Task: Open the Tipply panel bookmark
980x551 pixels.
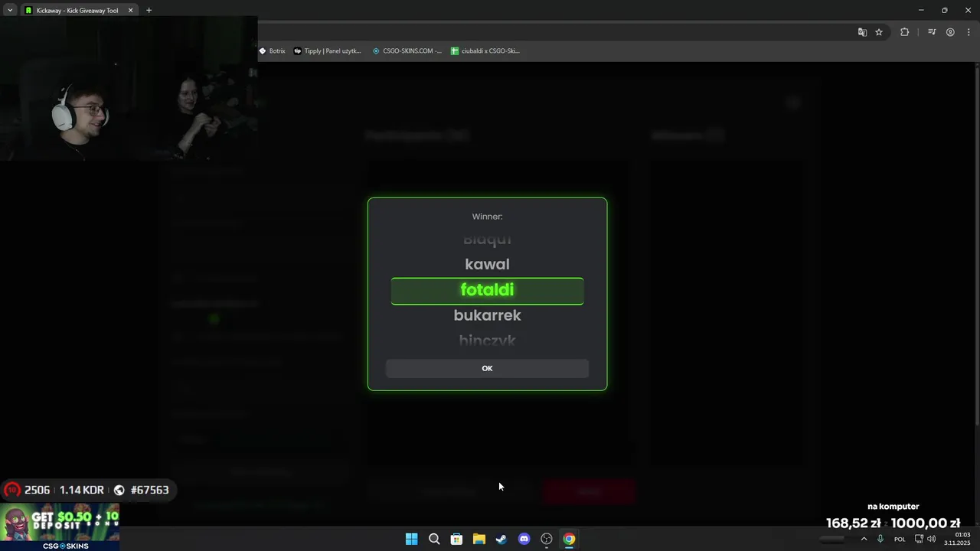Action: (328, 51)
